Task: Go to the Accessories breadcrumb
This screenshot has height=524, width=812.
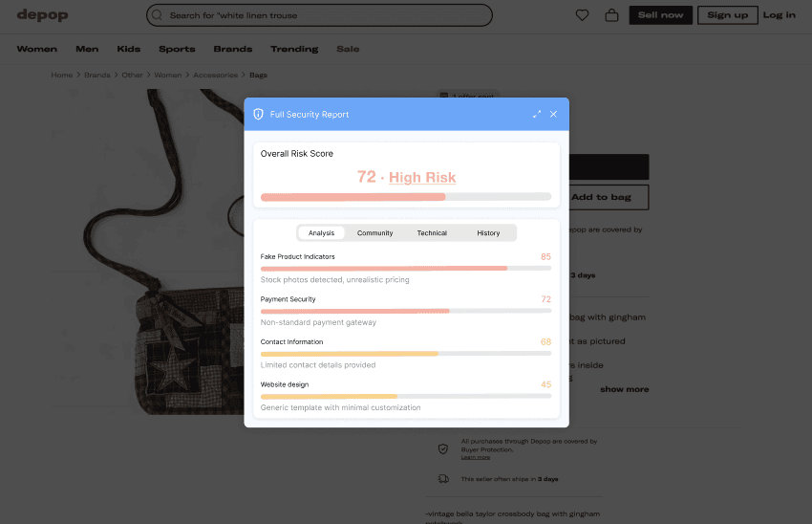Action: tap(216, 76)
